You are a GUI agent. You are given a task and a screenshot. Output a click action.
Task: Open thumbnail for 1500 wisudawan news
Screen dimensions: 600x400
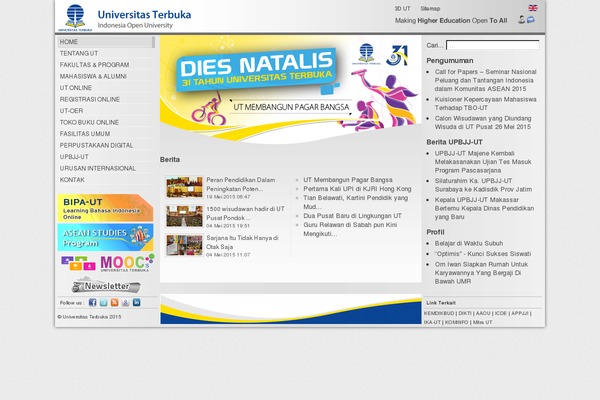tap(184, 216)
